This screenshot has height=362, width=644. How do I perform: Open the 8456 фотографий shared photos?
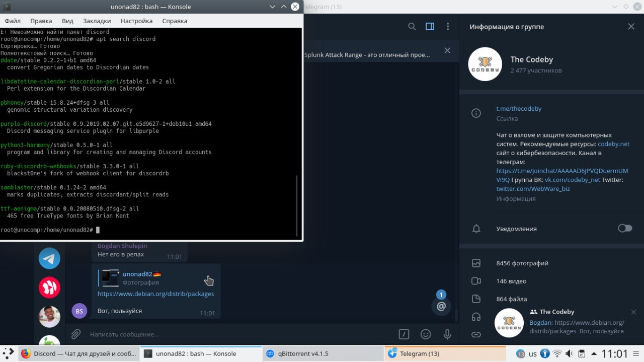point(522,263)
